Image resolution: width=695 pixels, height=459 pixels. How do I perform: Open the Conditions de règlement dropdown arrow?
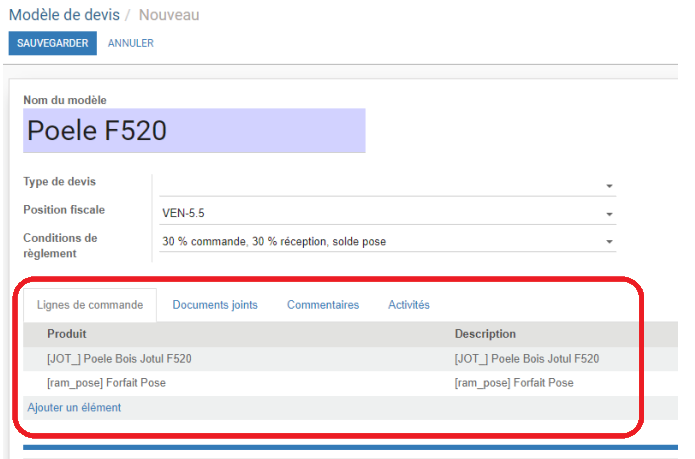click(x=609, y=242)
